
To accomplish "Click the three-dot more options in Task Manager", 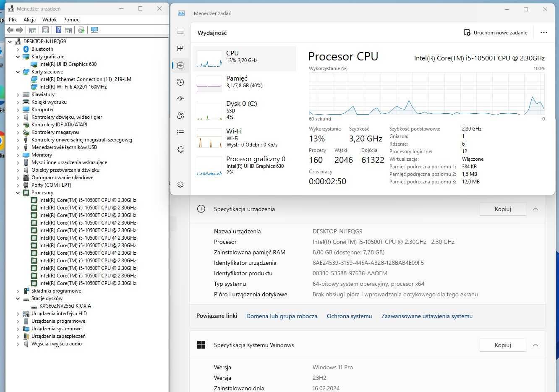I will [544, 33].
